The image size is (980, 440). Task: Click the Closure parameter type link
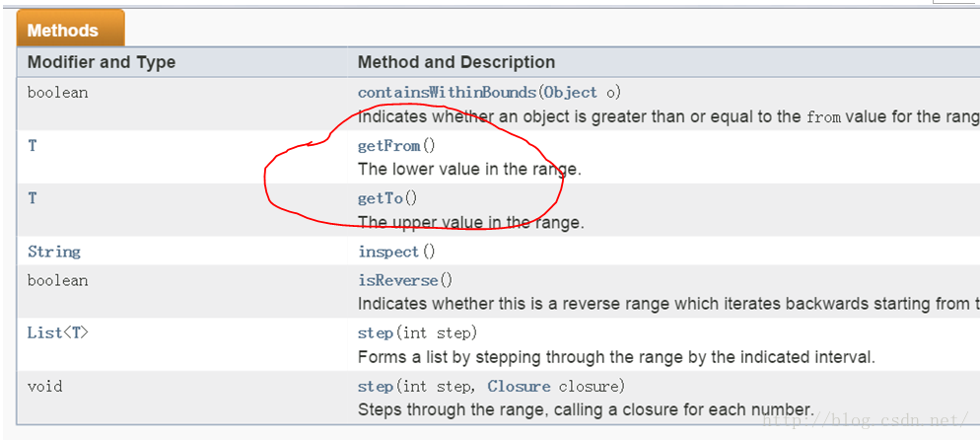519,386
